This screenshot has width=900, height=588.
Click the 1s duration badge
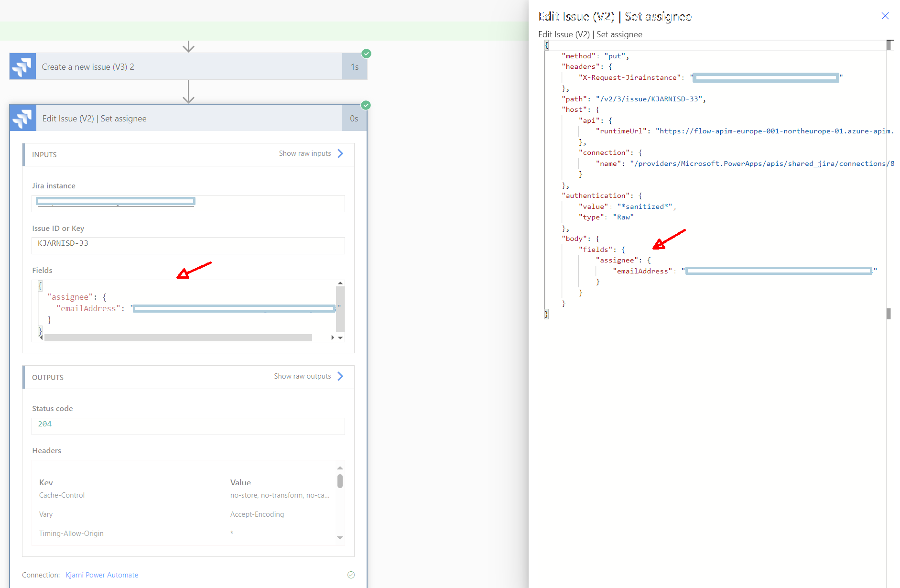pyautogui.click(x=355, y=66)
